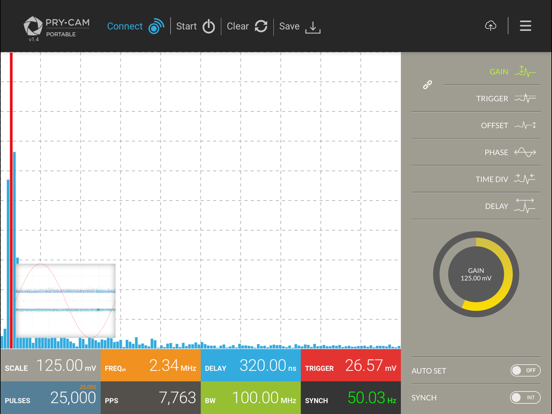Image resolution: width=552 pixels, height=414 pixels.
Task: Click the TRIGGER waveform icon
Action: pyautogui.click(x=525, y=98)
